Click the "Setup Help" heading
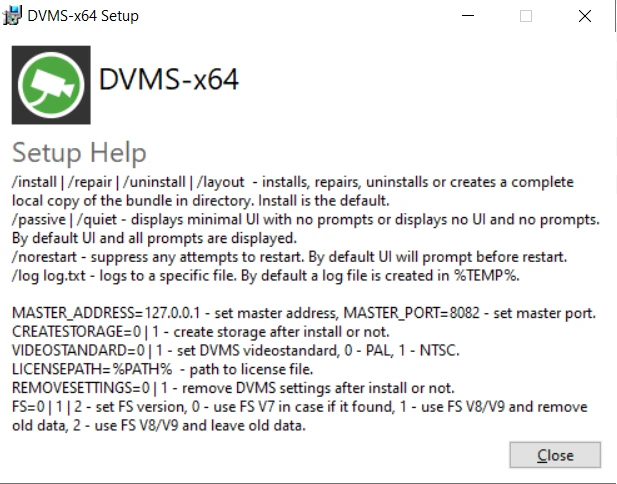This screenshot has width=617, height=484. 79,152
